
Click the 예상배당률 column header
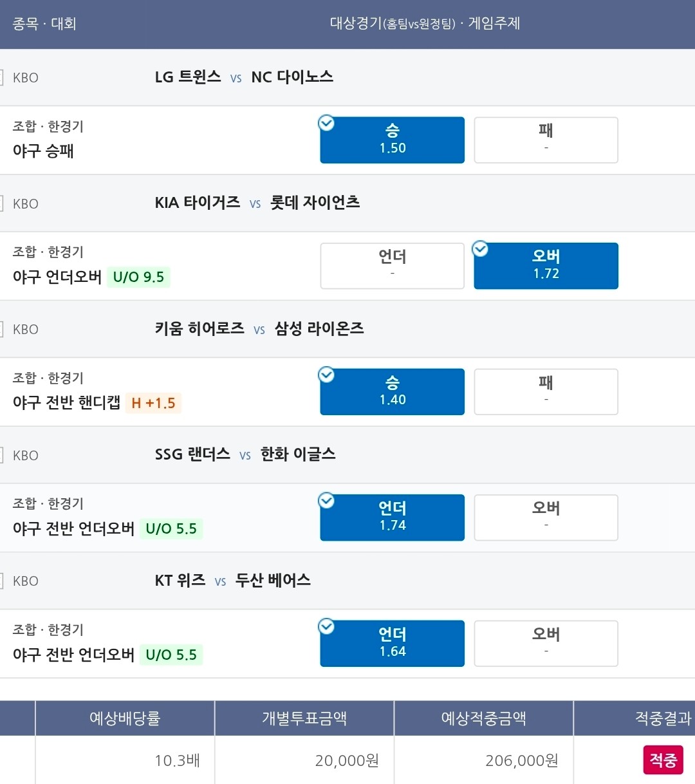[125, 718]
